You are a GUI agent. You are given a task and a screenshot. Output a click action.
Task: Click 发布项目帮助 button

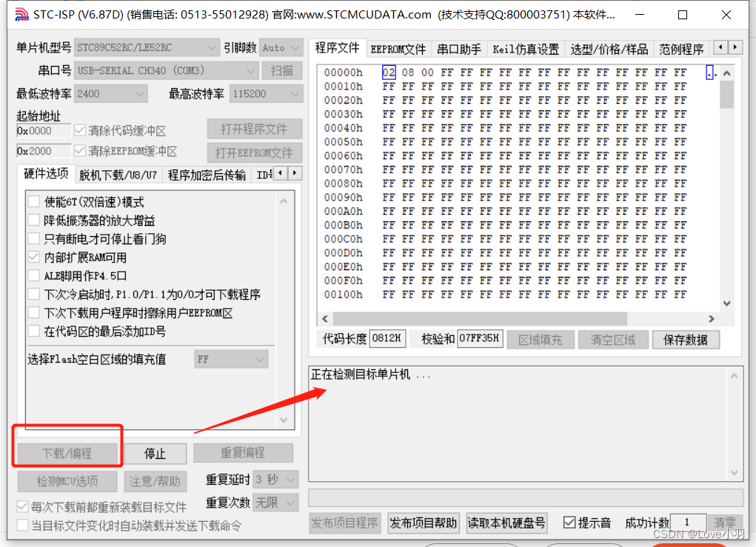coord(424,523)
